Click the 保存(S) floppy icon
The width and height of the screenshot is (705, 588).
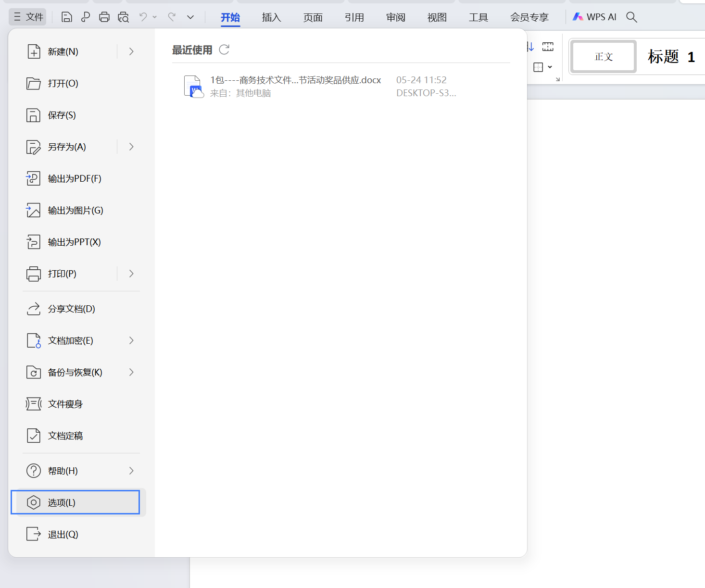(33, 115)
